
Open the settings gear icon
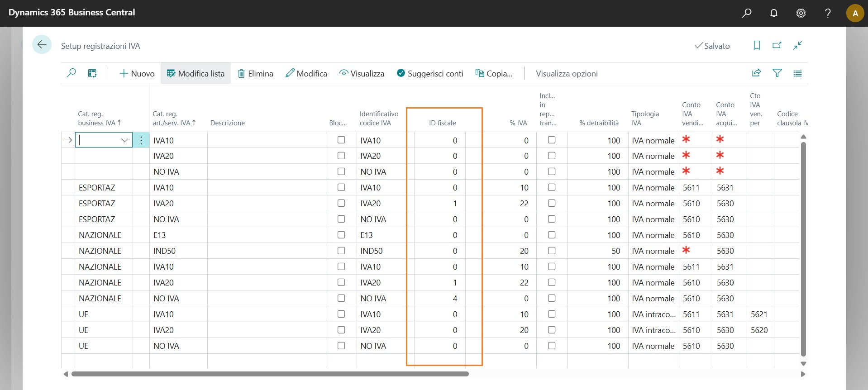[x=801, y=13]
